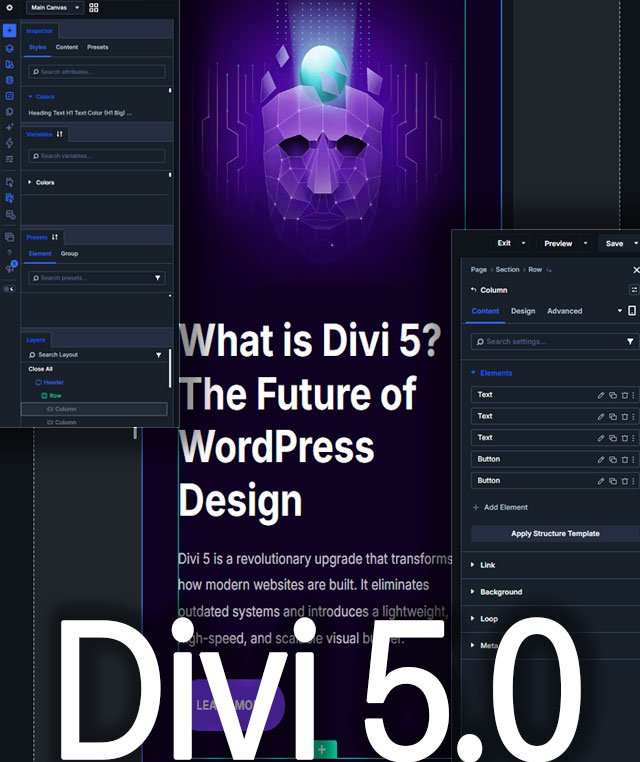The height and width of the screenshot is (762, 640).
Task: Click the Search variables field
Action: tap(97, 156)
